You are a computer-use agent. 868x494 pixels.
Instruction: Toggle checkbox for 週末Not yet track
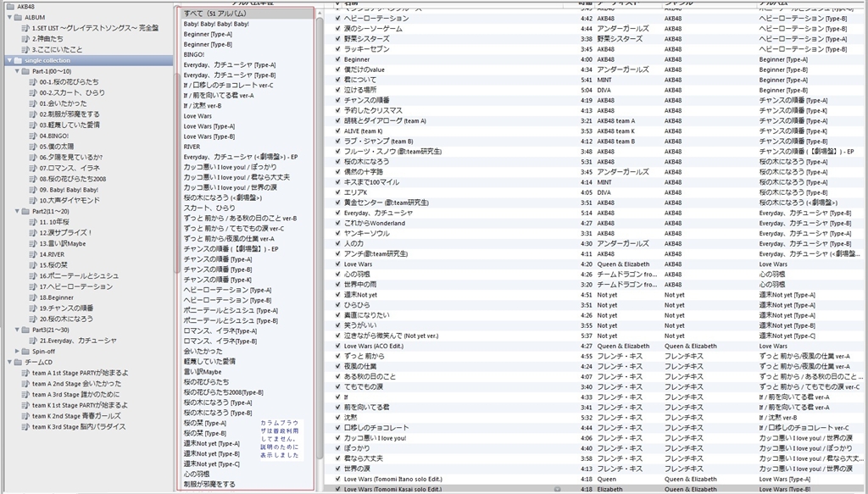[337, 295]
